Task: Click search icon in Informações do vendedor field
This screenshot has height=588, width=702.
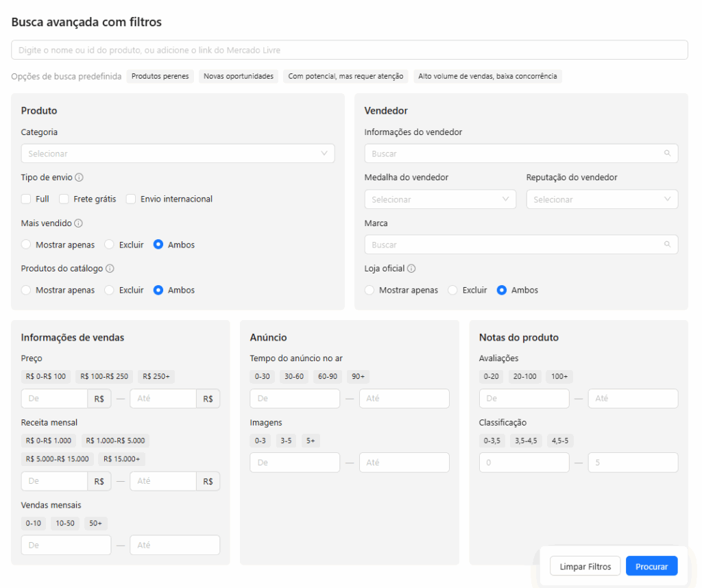Action: 667,154
